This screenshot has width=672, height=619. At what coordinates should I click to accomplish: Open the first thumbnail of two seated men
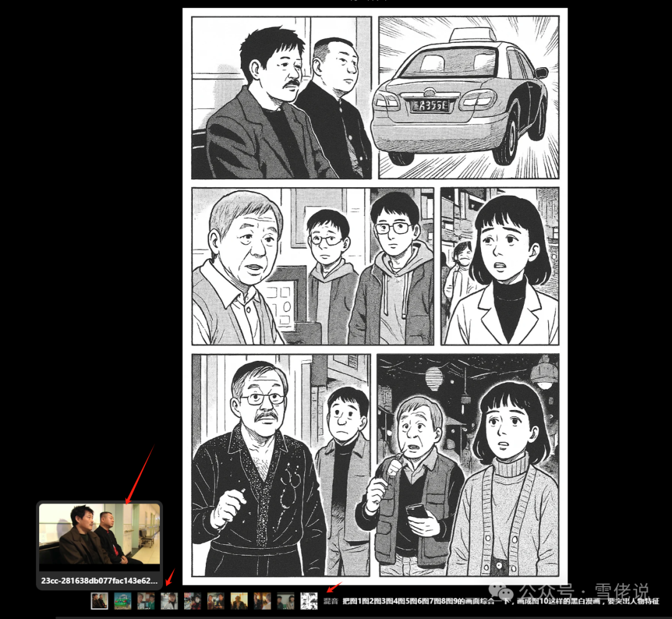tap(98, 601)
